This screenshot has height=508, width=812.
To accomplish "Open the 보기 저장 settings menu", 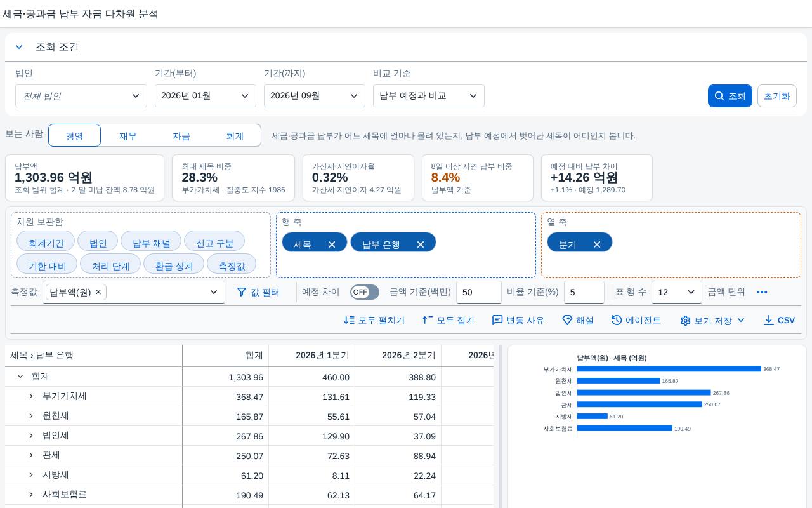I will (x=712, y=321).
